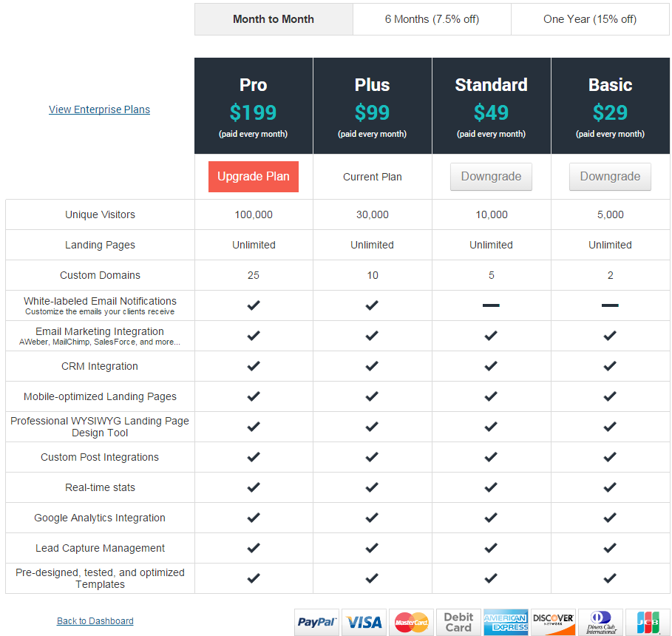Toggle Real-time stats checkmark under Basic

pyautogui.click(x=610, y=487)
